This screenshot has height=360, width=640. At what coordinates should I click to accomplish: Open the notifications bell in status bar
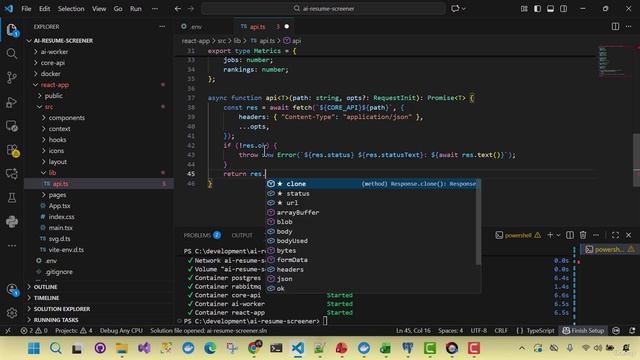[632, 331]
